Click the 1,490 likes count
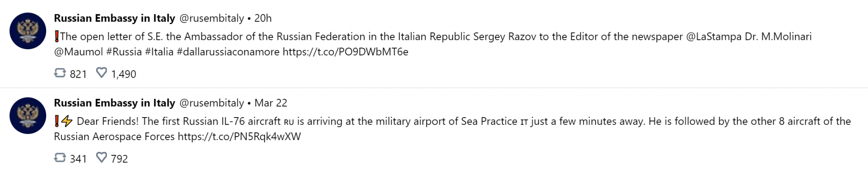Viewport: 868px width, 171px height. tap(124, 74)
